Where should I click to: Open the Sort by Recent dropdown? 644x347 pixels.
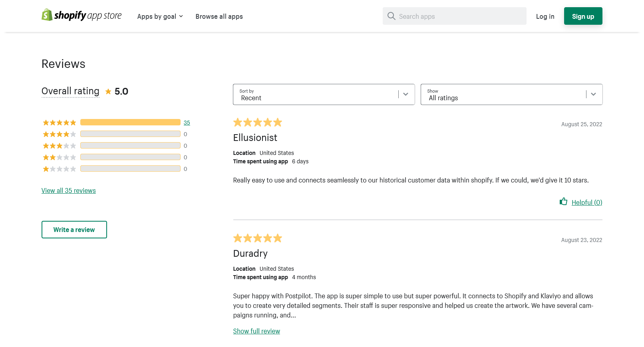[324, 95]
